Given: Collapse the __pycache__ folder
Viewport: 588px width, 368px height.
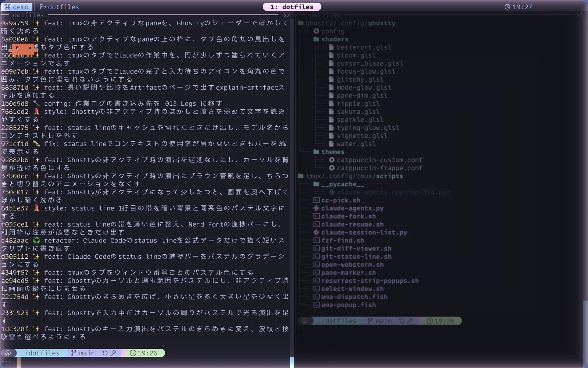Looking at the screenshot, I should point(339,184).
